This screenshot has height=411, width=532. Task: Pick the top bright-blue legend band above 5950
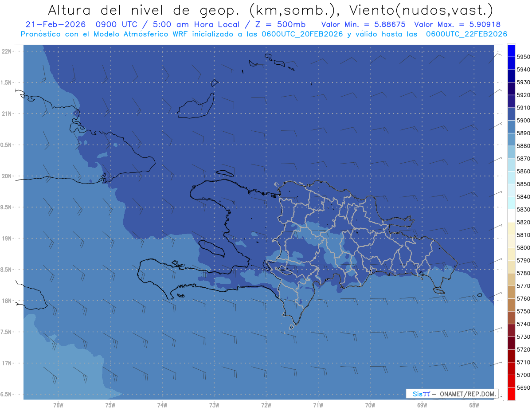point(511,51)
